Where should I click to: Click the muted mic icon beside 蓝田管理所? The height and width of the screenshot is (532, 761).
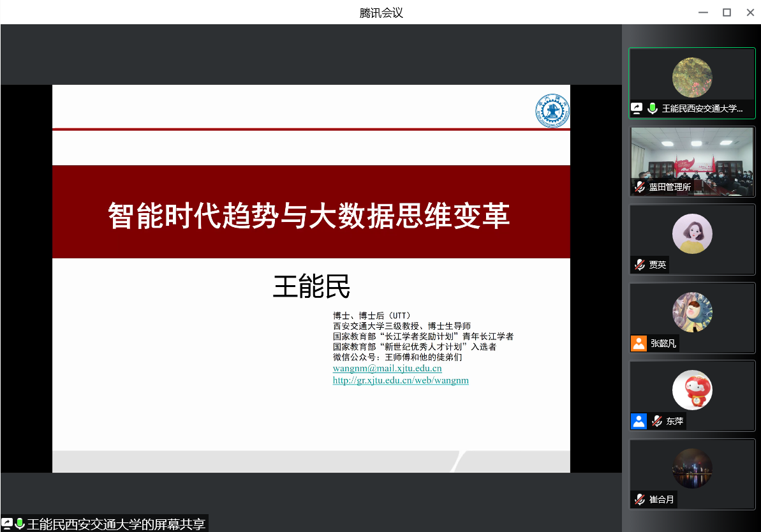(640, 187)
